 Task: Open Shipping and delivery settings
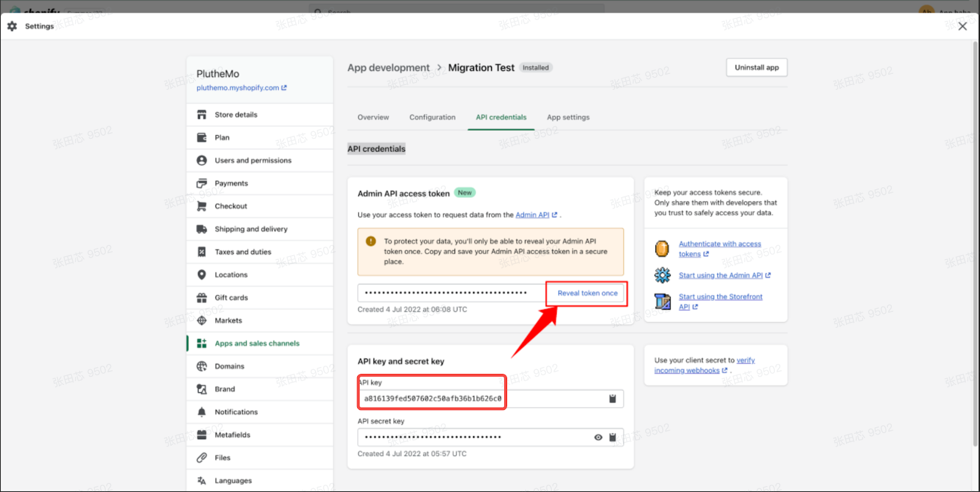(x=260, y=229)
